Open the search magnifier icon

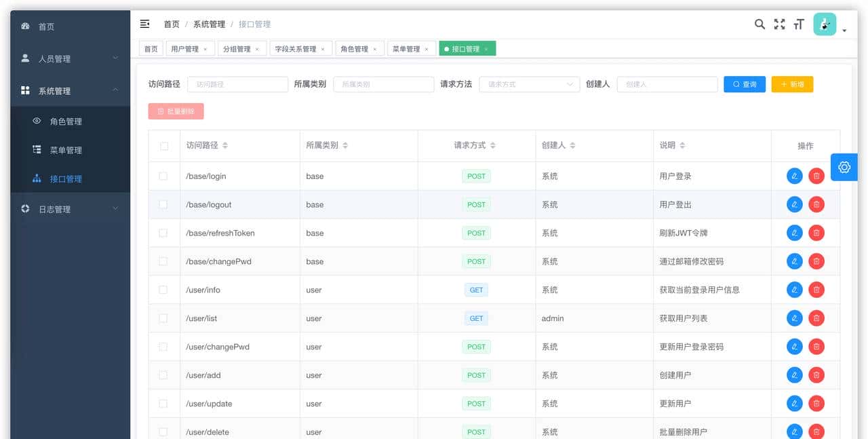pos(759,24)
